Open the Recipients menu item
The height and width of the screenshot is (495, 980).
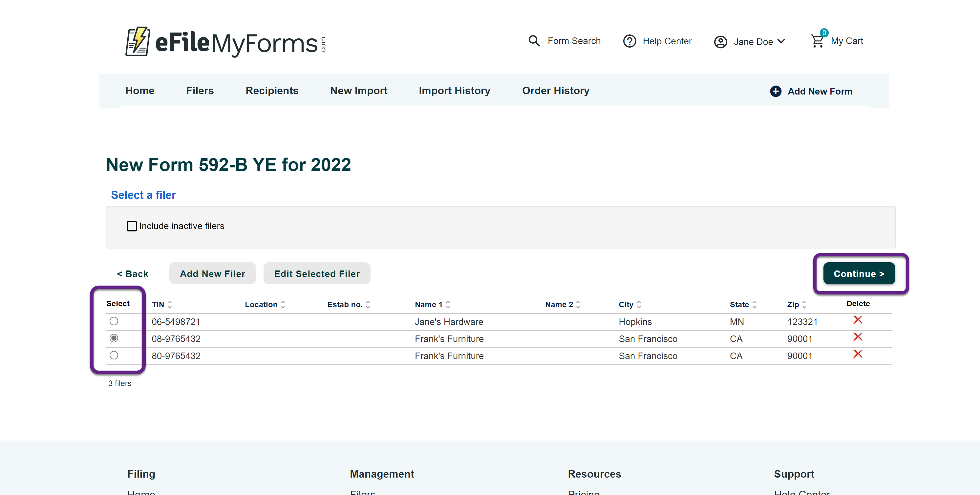point(272,91)
